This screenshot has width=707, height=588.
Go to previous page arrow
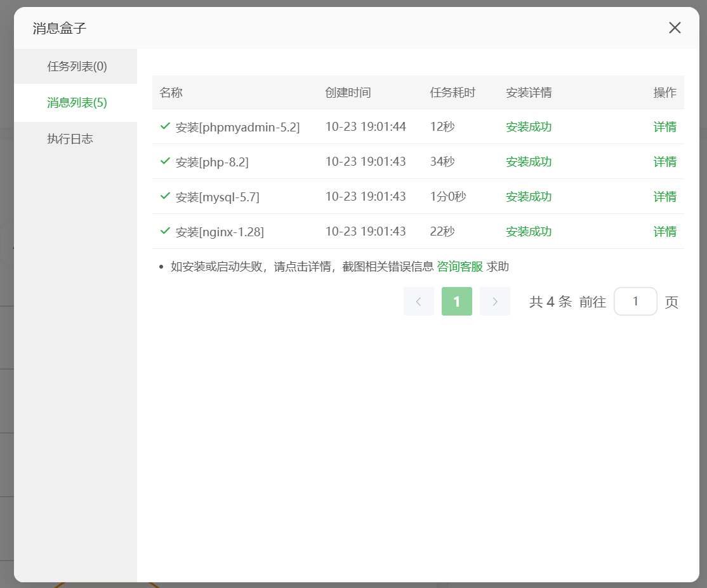419,302
